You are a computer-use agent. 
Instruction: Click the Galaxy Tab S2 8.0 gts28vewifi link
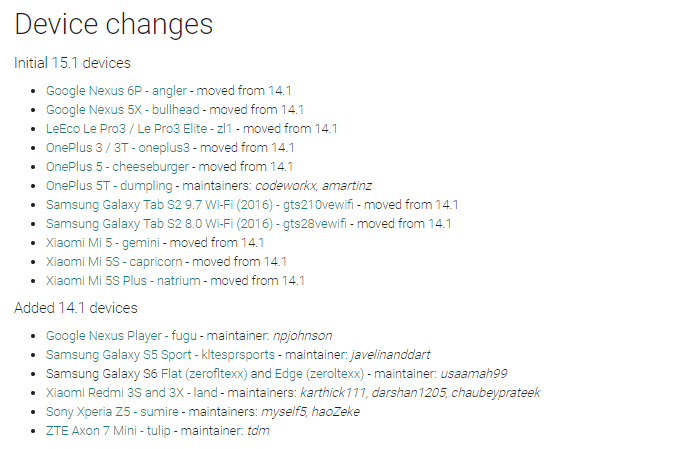[196, 224]
